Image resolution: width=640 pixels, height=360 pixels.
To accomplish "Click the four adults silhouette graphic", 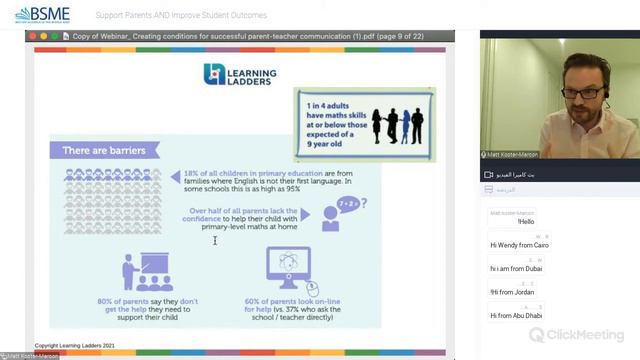I will tap(398, 126).
